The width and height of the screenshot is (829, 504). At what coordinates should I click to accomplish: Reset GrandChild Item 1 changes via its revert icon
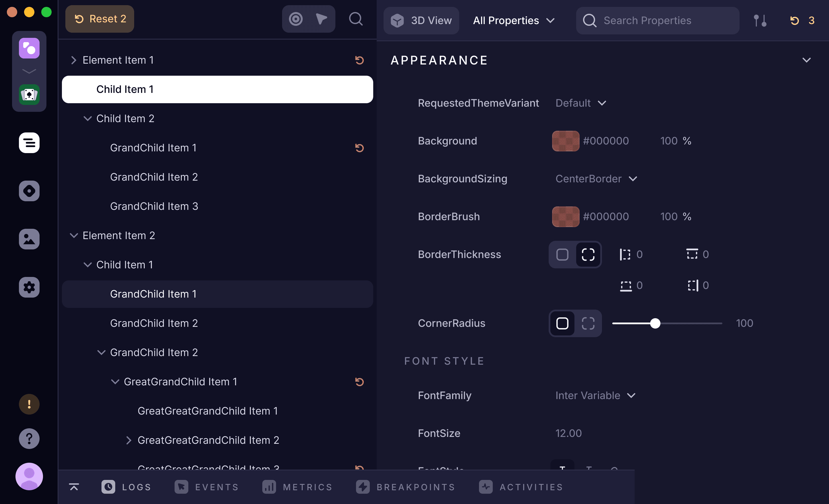tap(360, 147)
